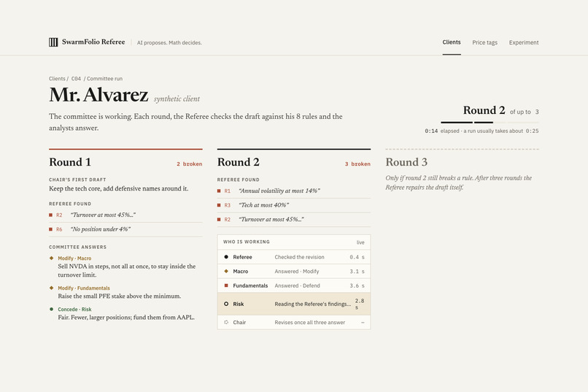Select the highlighted Risk row
The height and width of the screenshot is (392, 588).
294,304
